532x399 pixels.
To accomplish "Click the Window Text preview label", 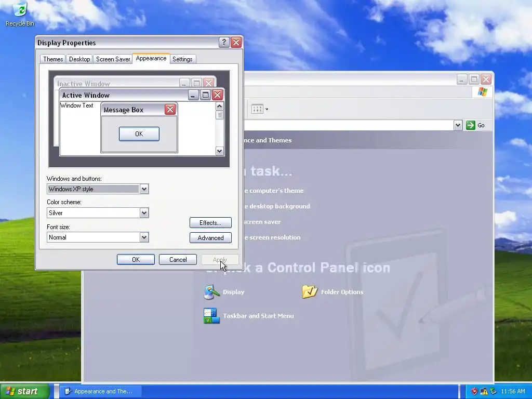I will tap(77, 105).
